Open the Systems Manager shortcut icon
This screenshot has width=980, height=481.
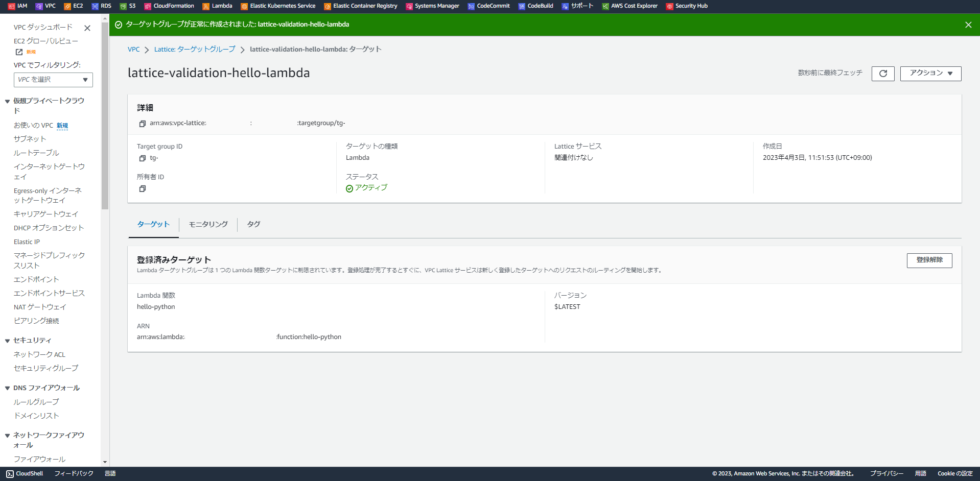[409, 6]
